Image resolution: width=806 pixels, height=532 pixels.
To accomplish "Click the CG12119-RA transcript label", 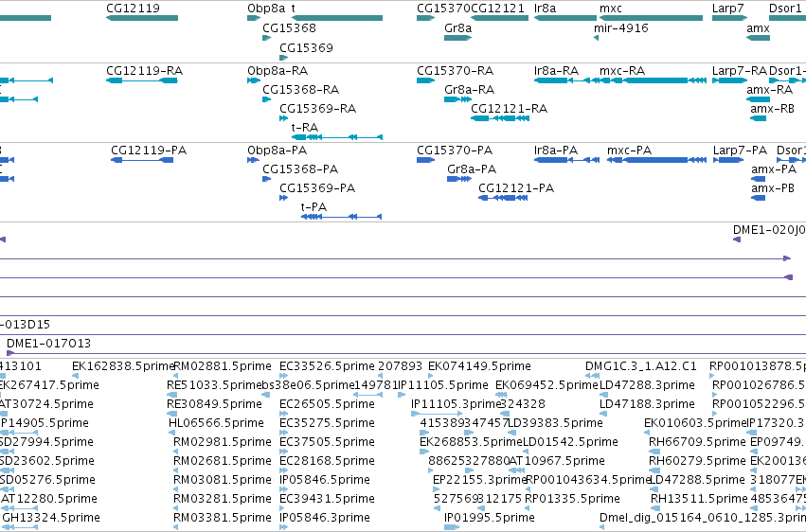I will pyautogui.click(x=144, y=70).
